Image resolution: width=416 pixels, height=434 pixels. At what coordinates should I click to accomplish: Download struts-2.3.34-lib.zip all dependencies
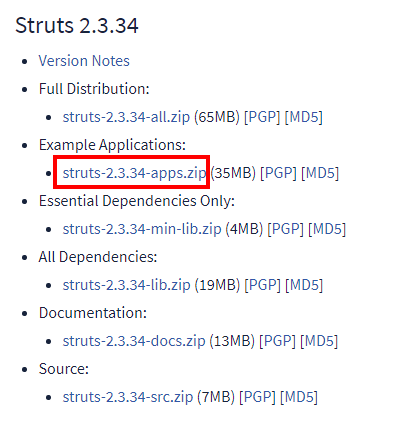tap(126, 285)
